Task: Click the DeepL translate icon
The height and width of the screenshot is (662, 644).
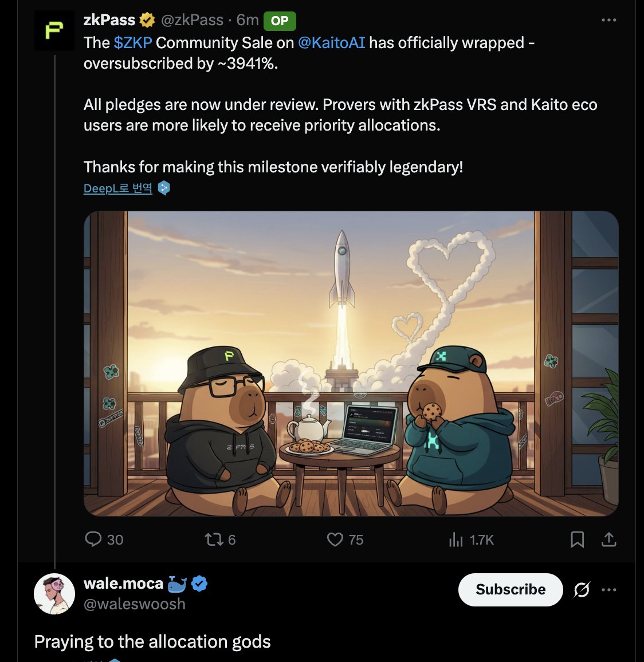Action: coord(164,188)
